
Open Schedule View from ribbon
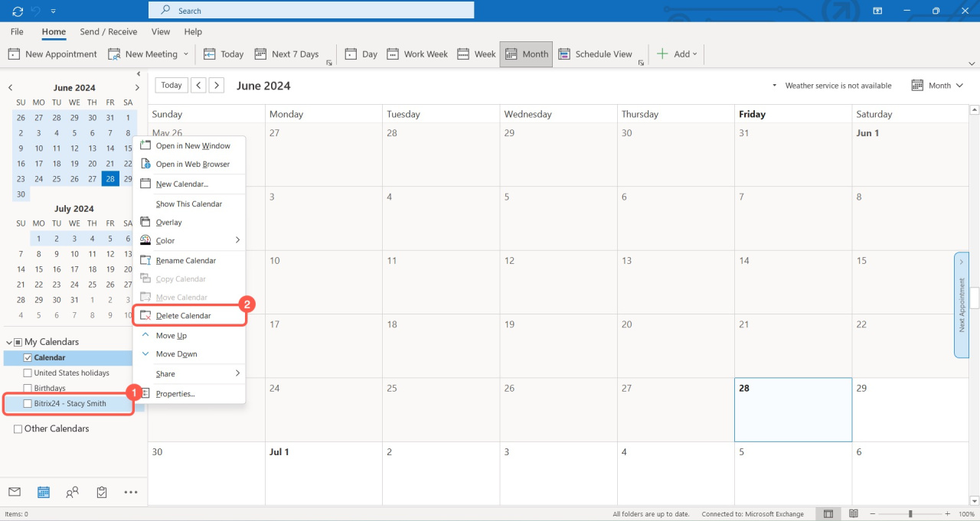596,54
